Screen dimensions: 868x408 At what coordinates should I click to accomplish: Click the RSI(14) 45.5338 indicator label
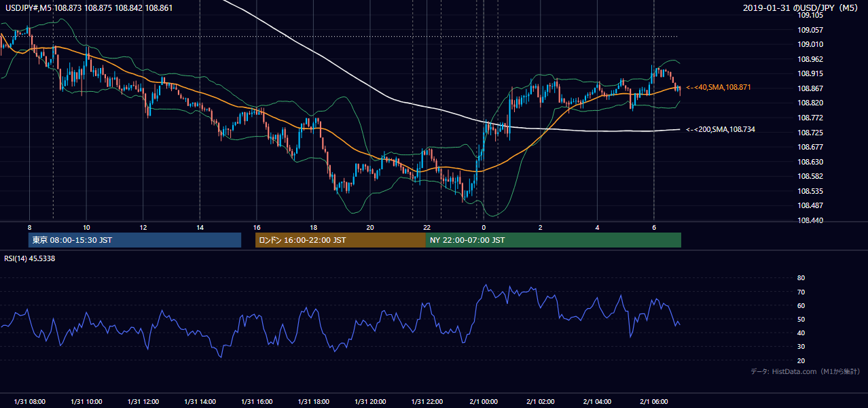point(30,258)
